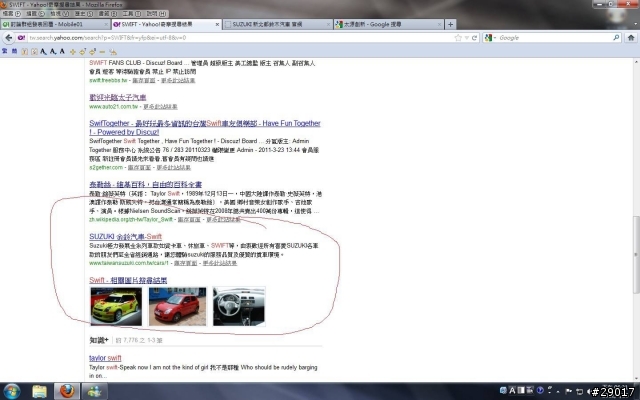Click the search magnifier in Google box

pos(616,38)
